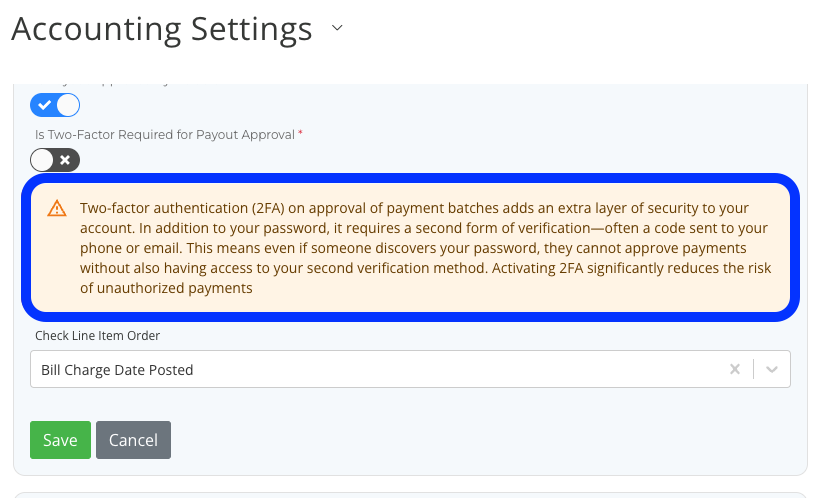The height and width of the screenshot is (498, 834).
Task: Open the Accounting Settings title chevron menu
Action: [337, 29]
